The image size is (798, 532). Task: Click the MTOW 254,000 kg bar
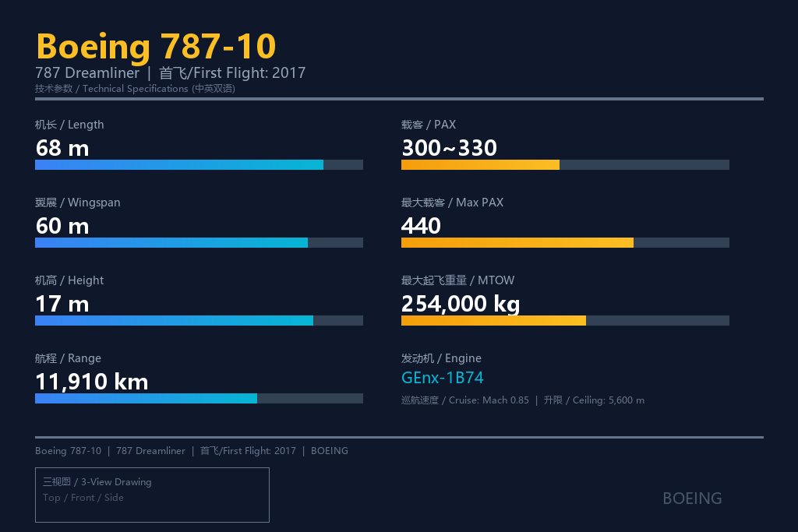pos(565,320)
